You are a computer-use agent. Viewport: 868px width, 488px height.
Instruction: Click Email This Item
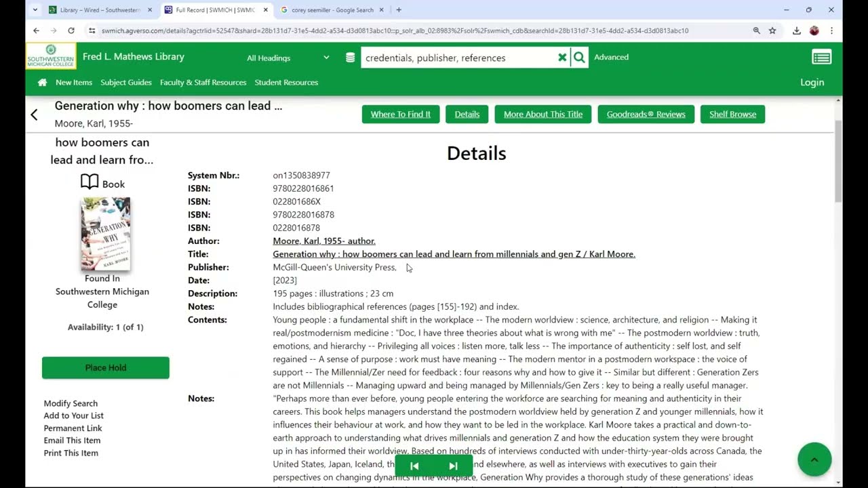point(72,441)
